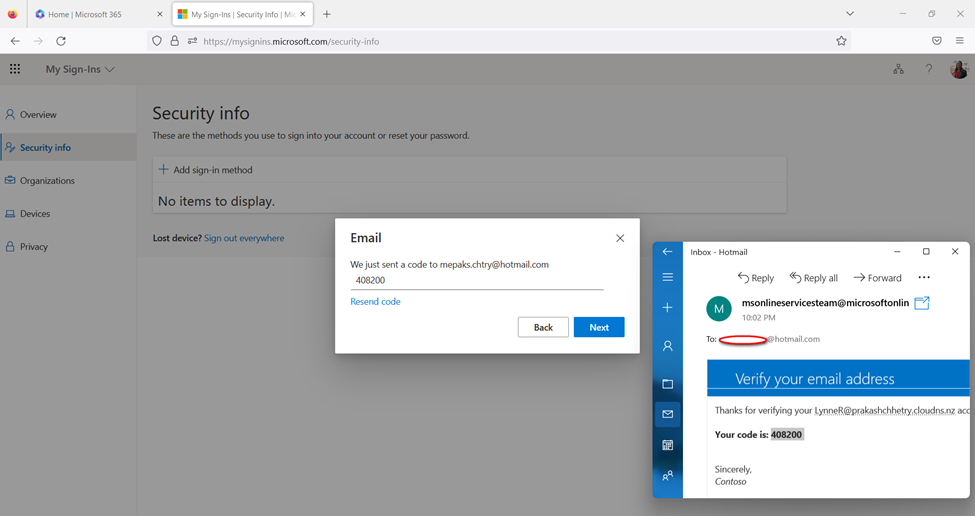
Task: Click the Sign out everywhere link
Action: (244, 238)
